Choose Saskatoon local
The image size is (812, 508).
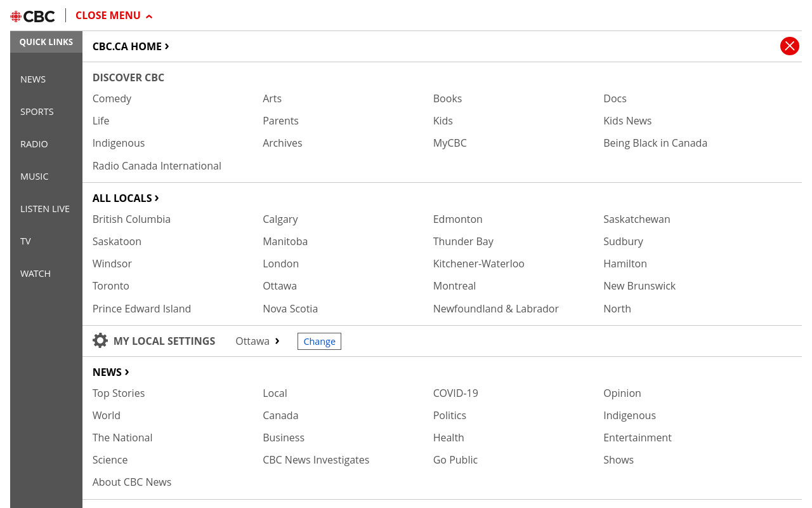[x=117, y=241]
